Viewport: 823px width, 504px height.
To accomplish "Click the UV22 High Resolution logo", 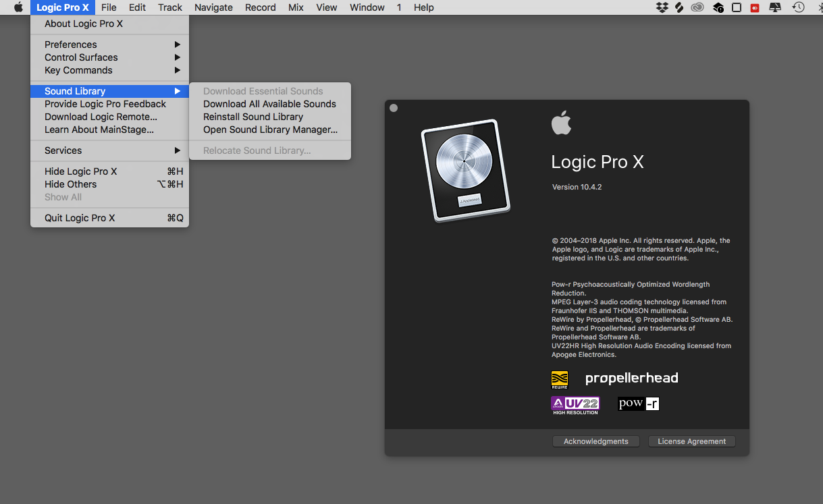I will tap(575, 405).
